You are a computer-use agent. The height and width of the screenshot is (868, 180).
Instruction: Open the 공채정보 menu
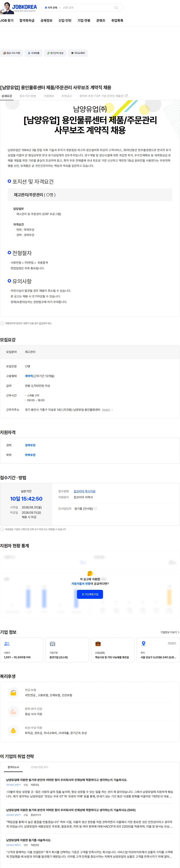pyautogui.click(x=46, y=21)
